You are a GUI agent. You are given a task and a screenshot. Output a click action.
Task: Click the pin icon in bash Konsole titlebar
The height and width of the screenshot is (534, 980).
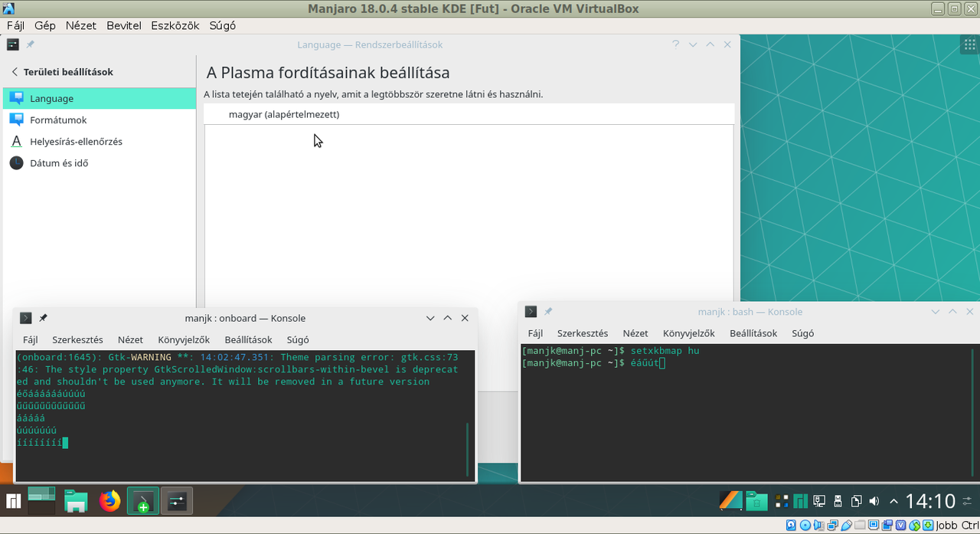(x=548, y=312)
